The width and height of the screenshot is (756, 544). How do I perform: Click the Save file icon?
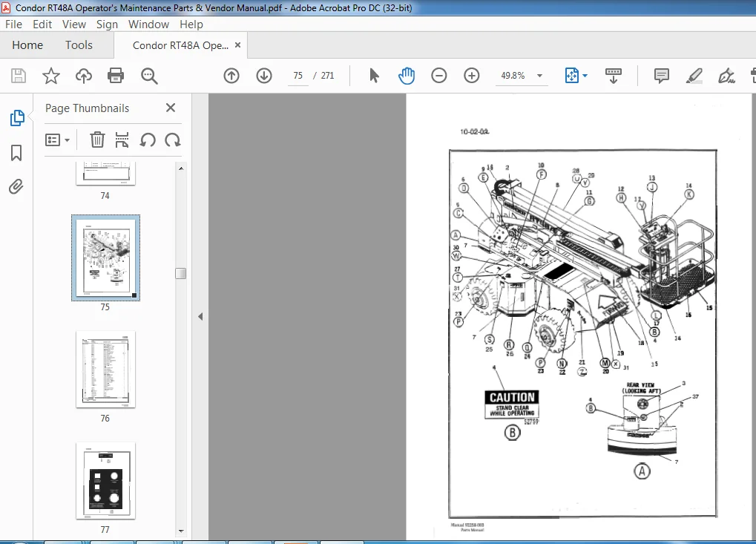coord(19,76)
